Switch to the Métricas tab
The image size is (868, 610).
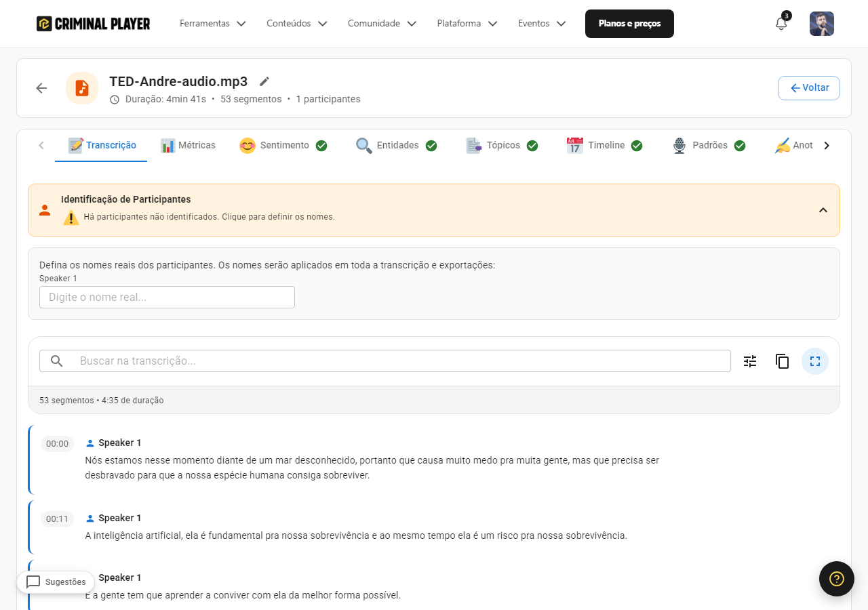(x=188, y=146)
